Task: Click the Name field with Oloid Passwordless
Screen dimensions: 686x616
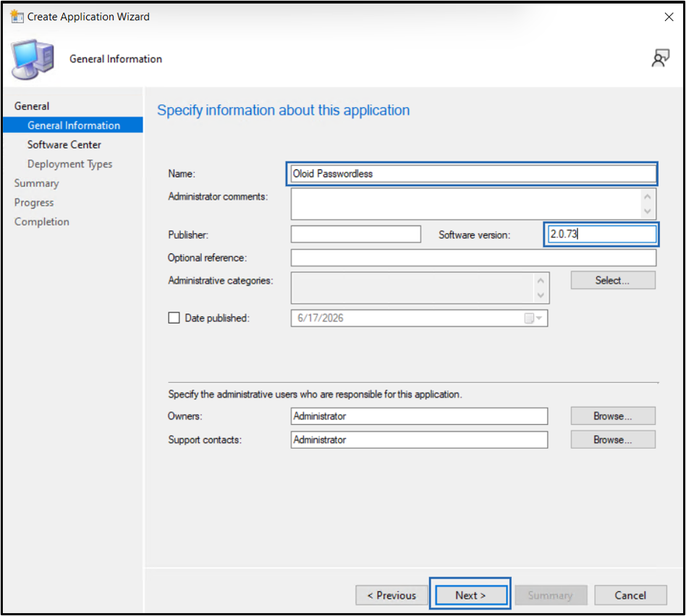Action: (x=472, y=174)
